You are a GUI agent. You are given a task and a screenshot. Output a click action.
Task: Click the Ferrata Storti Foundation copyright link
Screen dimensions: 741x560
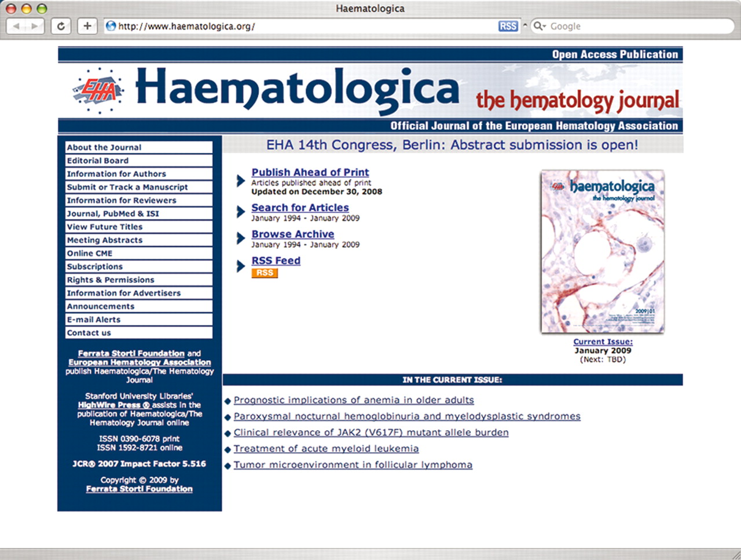[x=139, y=489]
